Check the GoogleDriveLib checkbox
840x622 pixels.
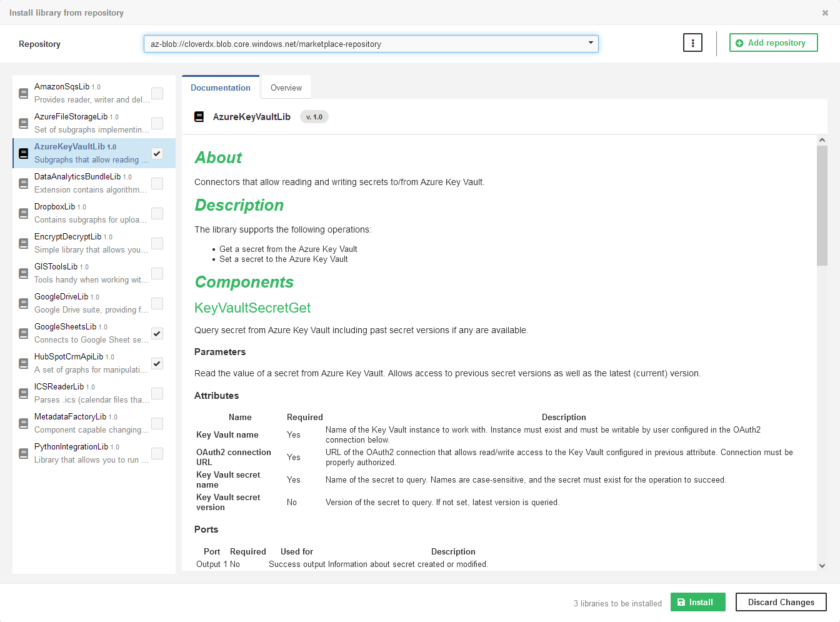(x=157, y=303)
